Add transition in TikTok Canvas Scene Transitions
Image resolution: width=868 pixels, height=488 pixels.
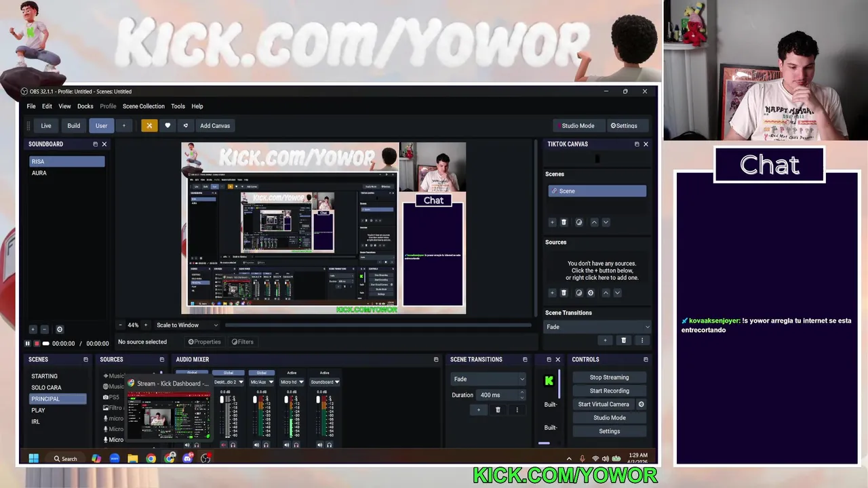click(605, 340)
